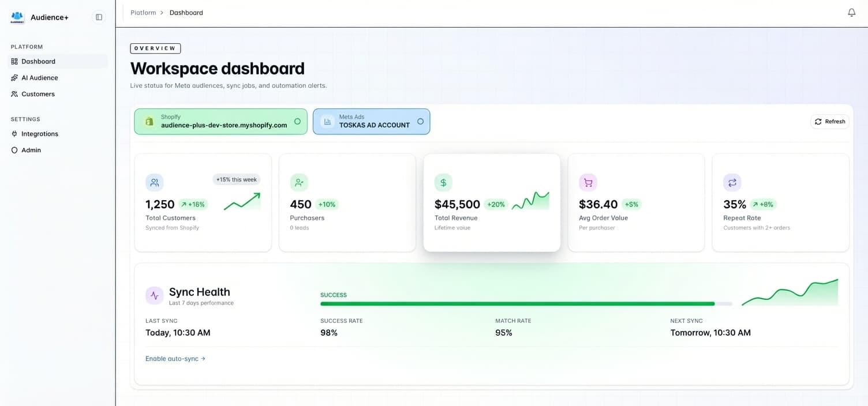Image resolution: width=868 pixels, height=406 pixels.
Task: Open the Enable auto-sync link
Action: coord(175,358)
